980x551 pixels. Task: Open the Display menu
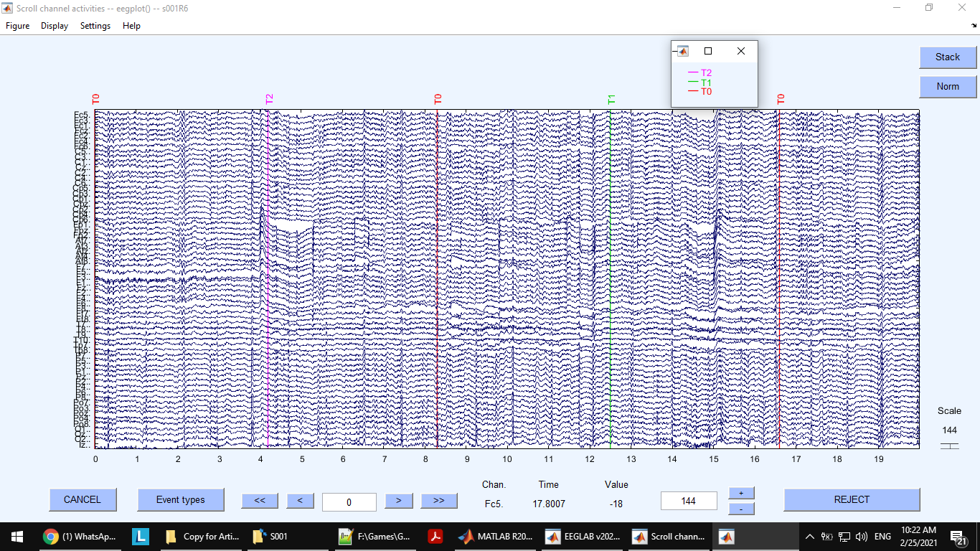pos(54,26)
